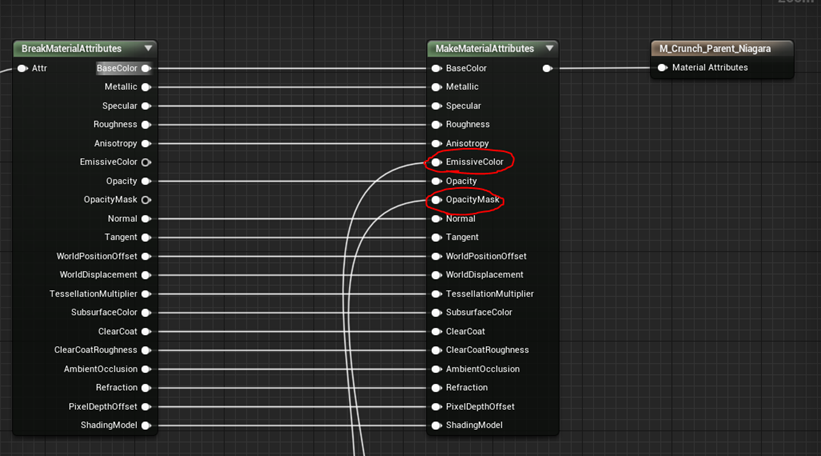
Task: Click MakeMaterialAttributes Refraction input pin
Action: click(x=436, y=388)
